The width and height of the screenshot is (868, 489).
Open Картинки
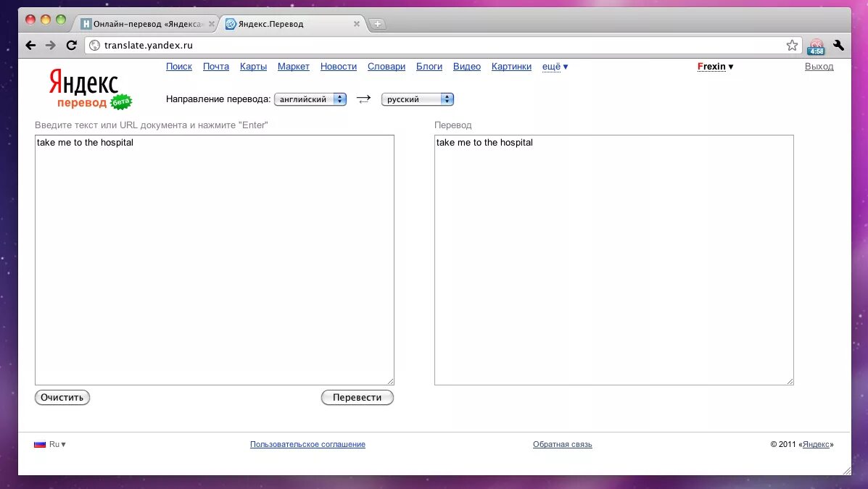(x=511, y=67)
